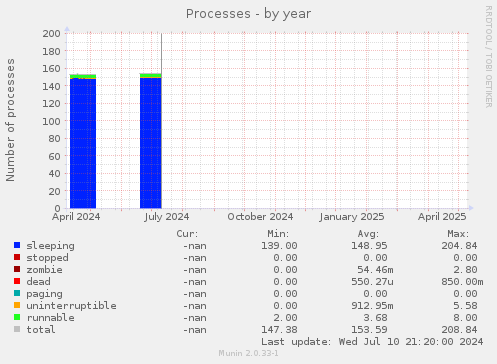The width and height of the screenshot is (497, 364).
Task: Click the 'Max:' column header
Action: tap(458, 234)
